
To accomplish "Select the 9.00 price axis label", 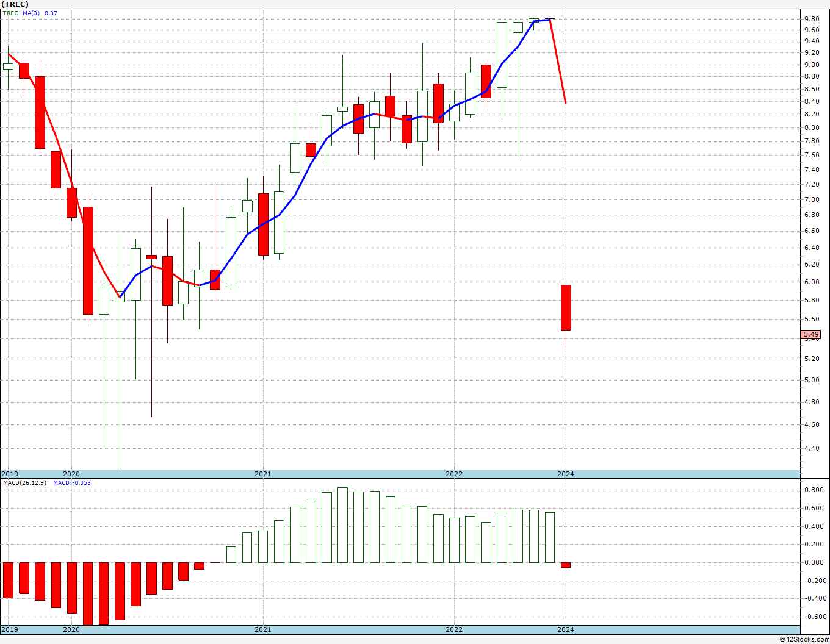I will (x=811, y=65).
